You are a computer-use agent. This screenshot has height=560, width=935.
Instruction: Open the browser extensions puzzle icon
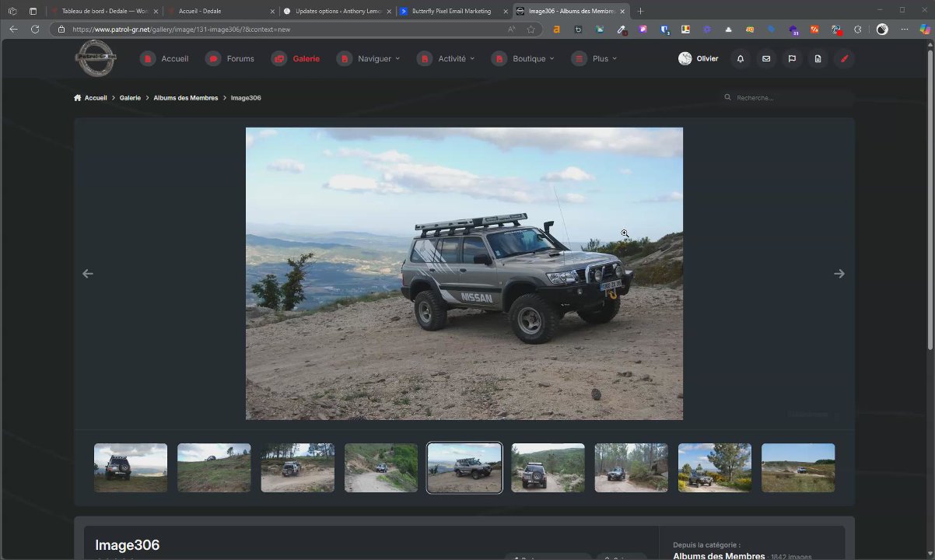click(x=858, y=29)
